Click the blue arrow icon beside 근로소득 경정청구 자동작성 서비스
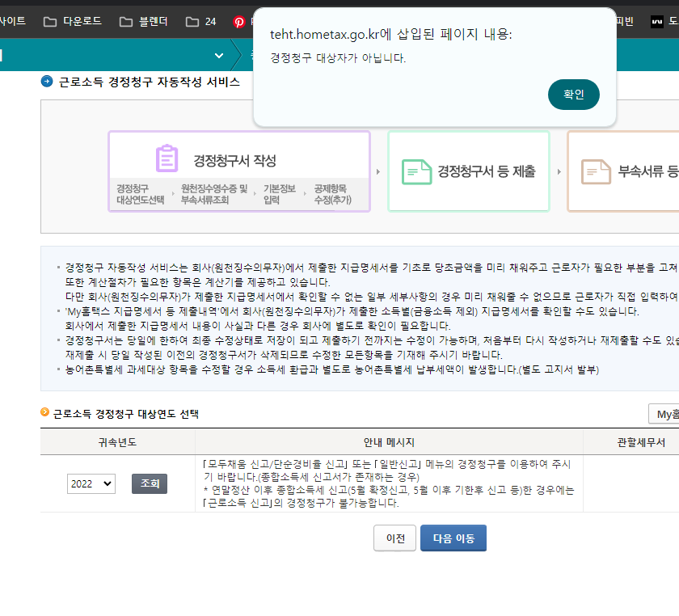The image size is (679, 616). [x=47, y=82]
